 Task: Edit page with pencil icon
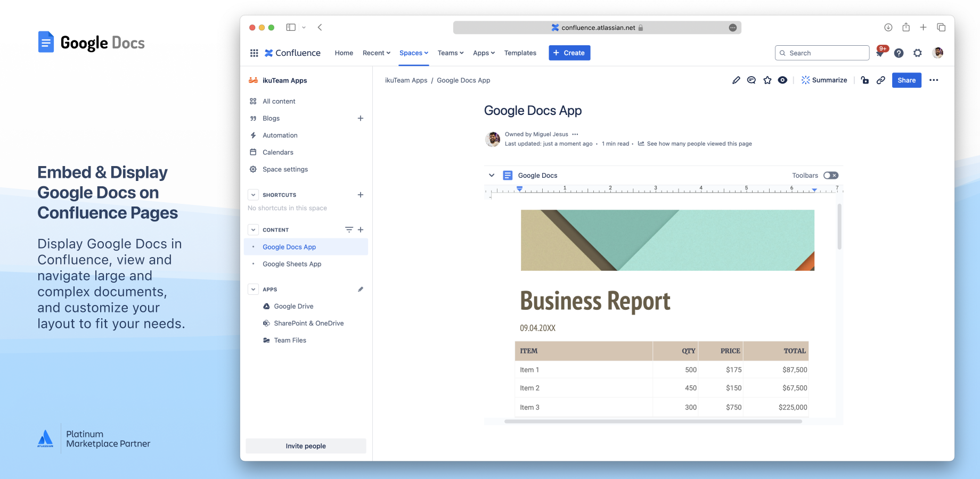pos(736,80)
